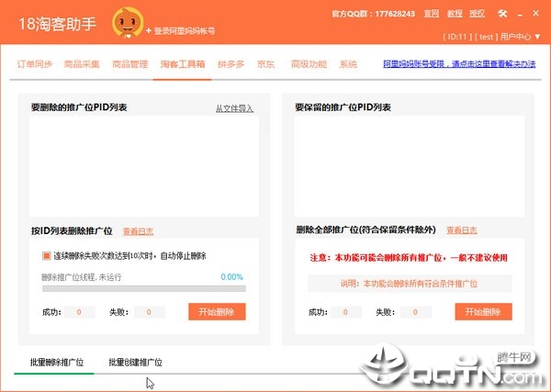Click the [ test ] username label
551x392 pixels.
tap(486, 37)
